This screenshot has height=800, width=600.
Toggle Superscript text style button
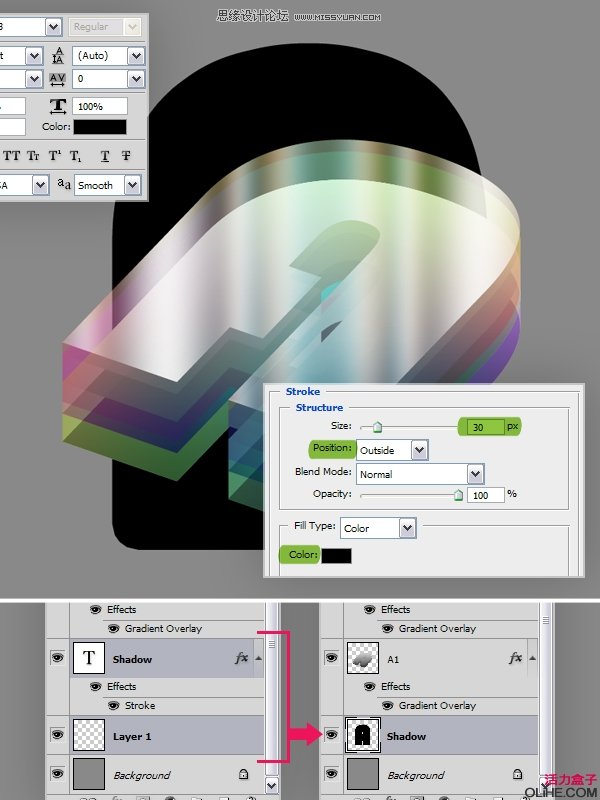tap(55, 156)
